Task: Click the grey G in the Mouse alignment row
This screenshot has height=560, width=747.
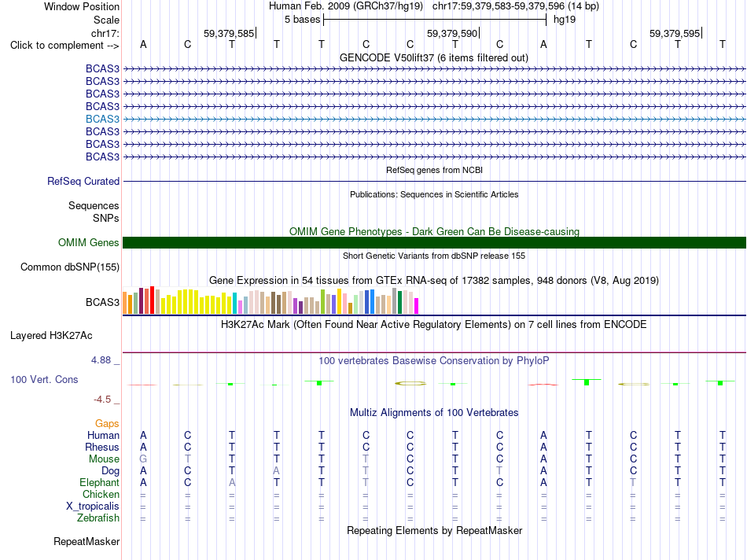Action: point(143,459)
